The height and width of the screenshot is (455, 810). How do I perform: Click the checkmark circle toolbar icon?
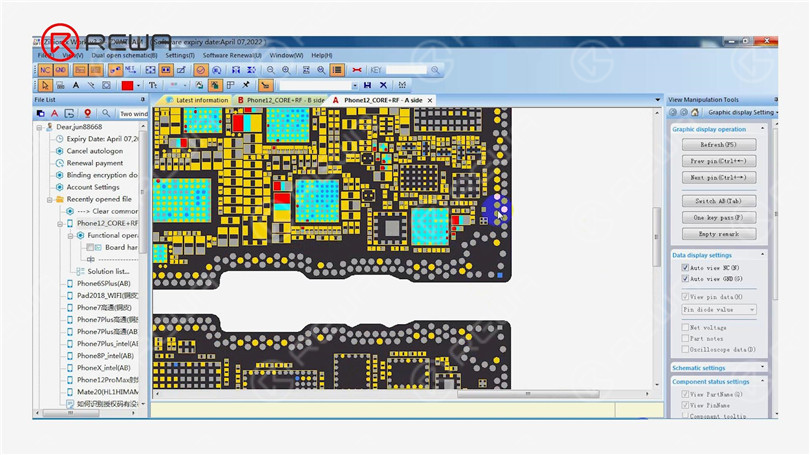coord(200,70)
